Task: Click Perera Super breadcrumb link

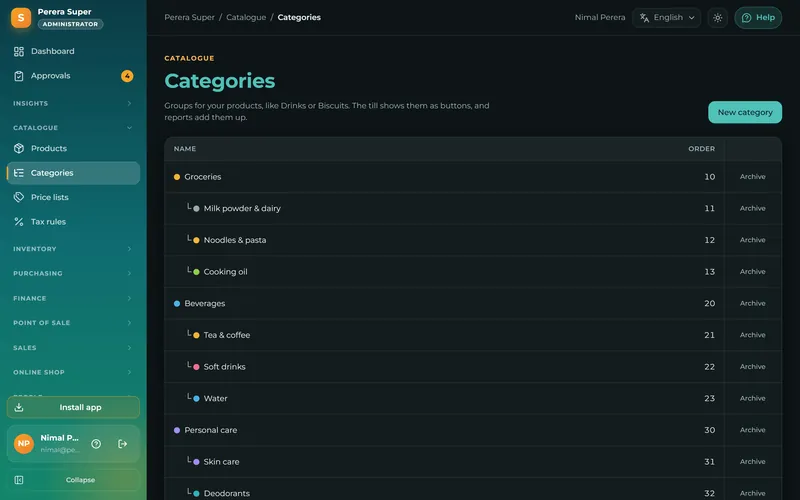Action: 189,17
